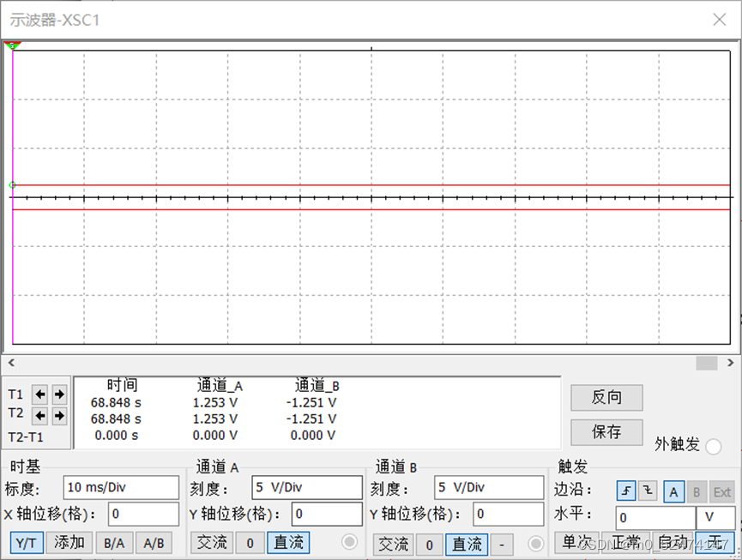Close the oscilloscope XSC1 window

pyautogui.click(x=720, y=20)
